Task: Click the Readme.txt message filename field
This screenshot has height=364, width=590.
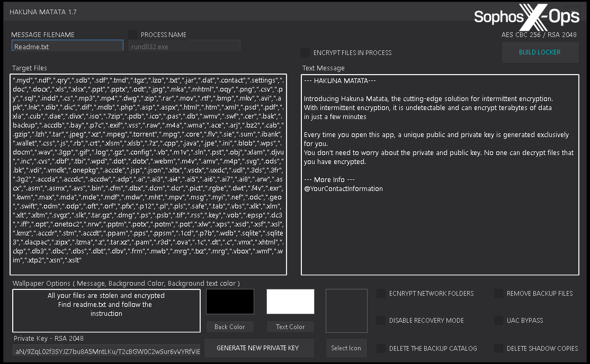Action: [x=67, y=46]
